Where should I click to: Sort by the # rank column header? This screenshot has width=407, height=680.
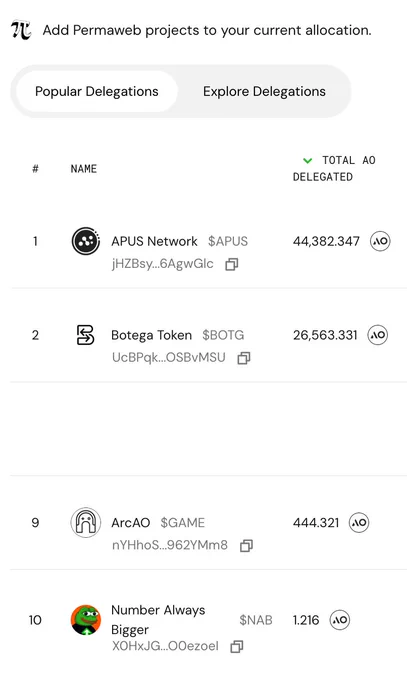coord(35,169)
